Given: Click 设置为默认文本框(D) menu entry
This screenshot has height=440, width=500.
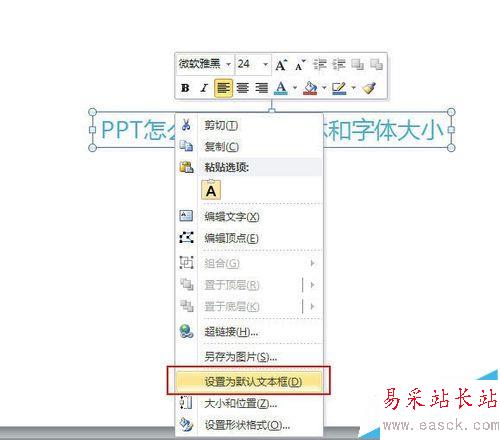Looking at the screenshot, I should point(249,382).
